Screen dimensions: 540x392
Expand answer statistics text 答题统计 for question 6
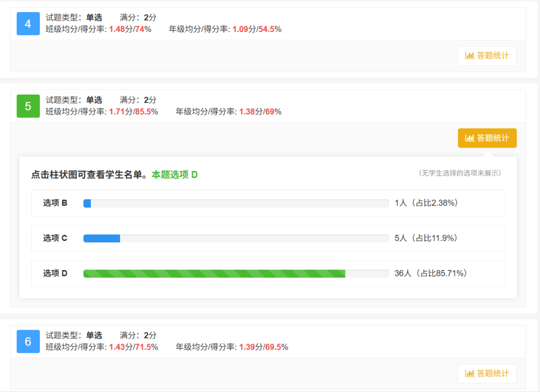click(x=493, y=373)
